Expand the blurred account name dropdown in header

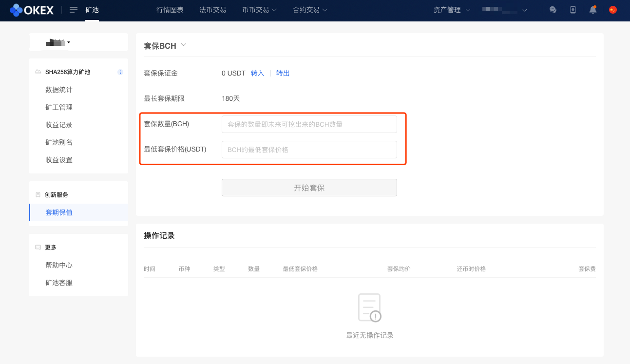click(x=505, y=10)
